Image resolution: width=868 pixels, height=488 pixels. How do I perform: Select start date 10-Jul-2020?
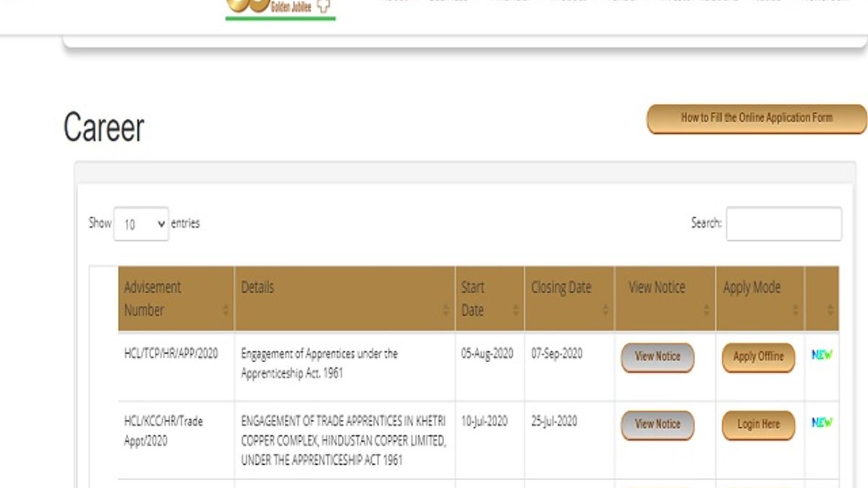point(484,421)
